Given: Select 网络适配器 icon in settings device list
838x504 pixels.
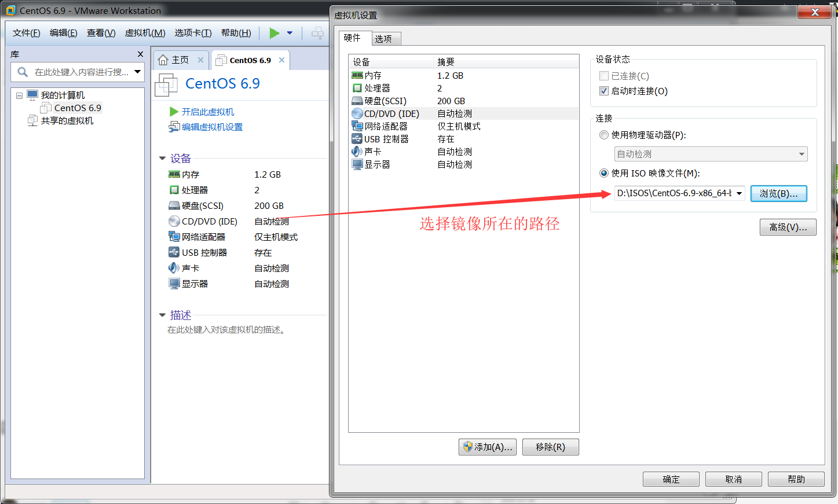Looking at the screenshot, I should click(x=357, y=126).
